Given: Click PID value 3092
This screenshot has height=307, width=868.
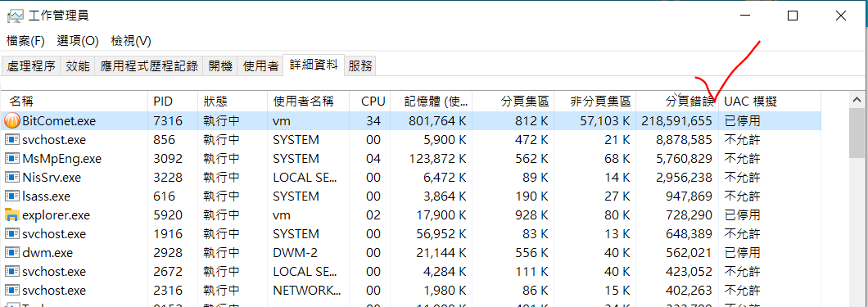Looking at the screenshot, I should pyautogui.click(x=168, y=158).
